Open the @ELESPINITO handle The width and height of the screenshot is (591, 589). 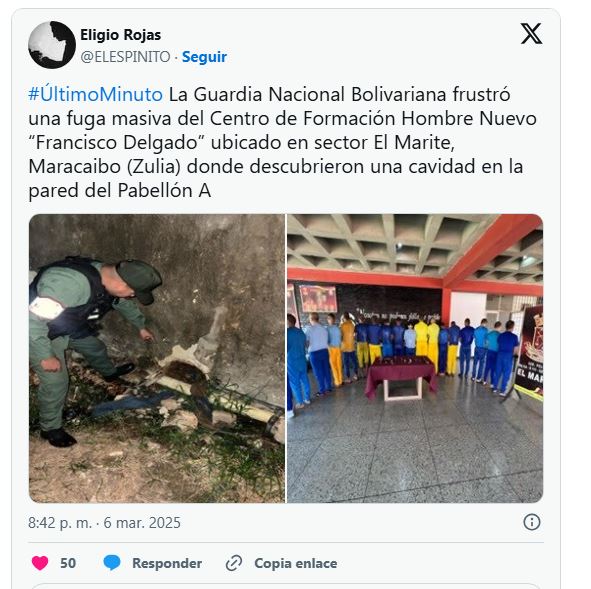coord(125,57)
